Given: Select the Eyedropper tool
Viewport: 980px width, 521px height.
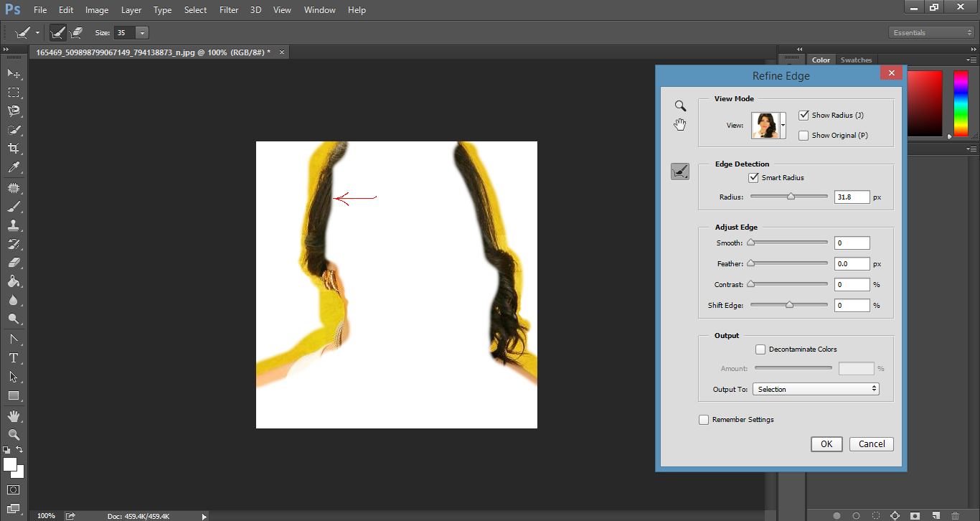Looking at the screenshot, I should (14, 168).
